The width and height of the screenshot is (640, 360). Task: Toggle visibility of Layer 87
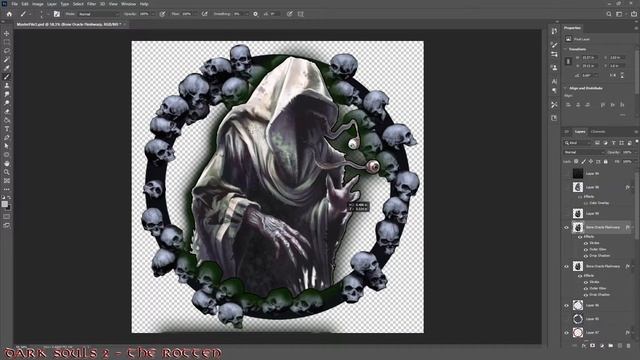567,333
